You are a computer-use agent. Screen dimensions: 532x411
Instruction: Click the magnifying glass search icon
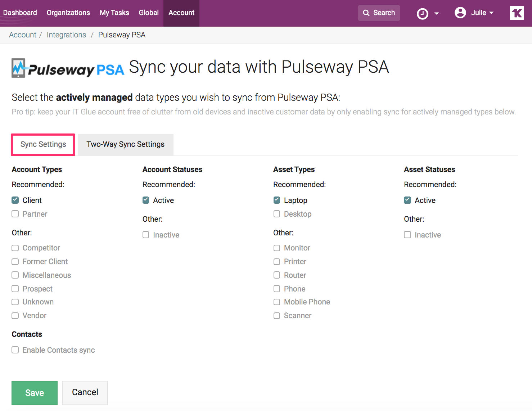pos(367,13)
